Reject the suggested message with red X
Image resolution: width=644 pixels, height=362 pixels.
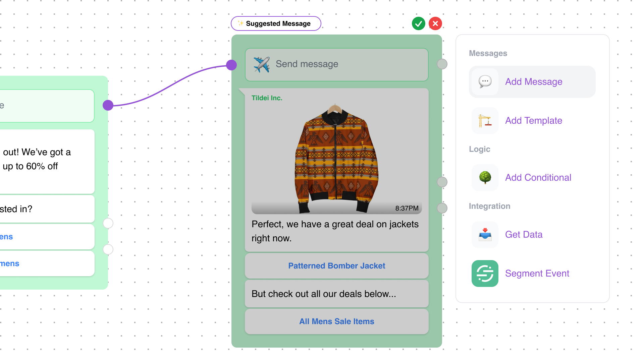435,23
